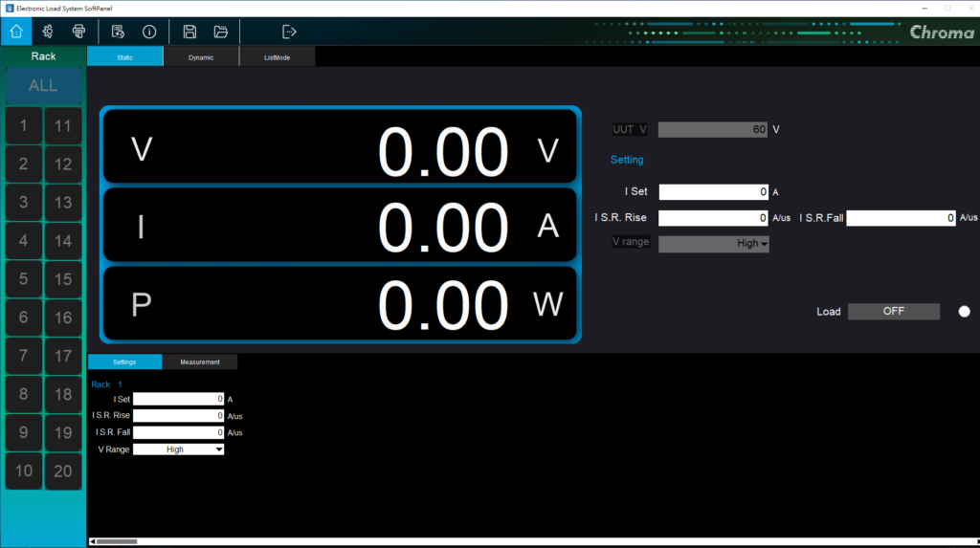
Task: Select rack 19
Action: [x=63, y=432]
